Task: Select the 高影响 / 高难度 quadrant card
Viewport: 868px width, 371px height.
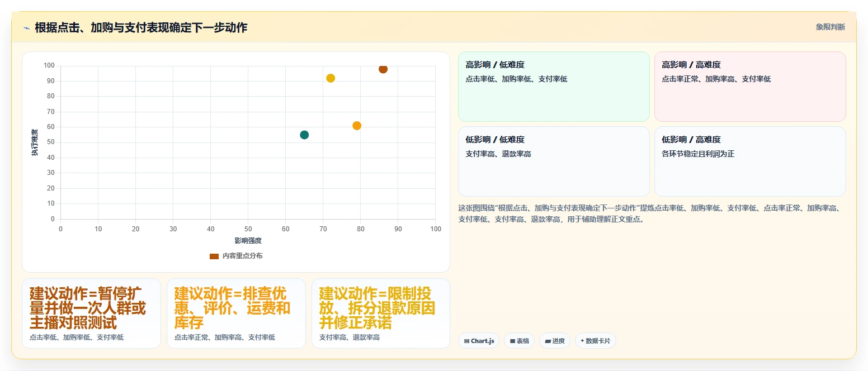Action: tap(750, 87)
